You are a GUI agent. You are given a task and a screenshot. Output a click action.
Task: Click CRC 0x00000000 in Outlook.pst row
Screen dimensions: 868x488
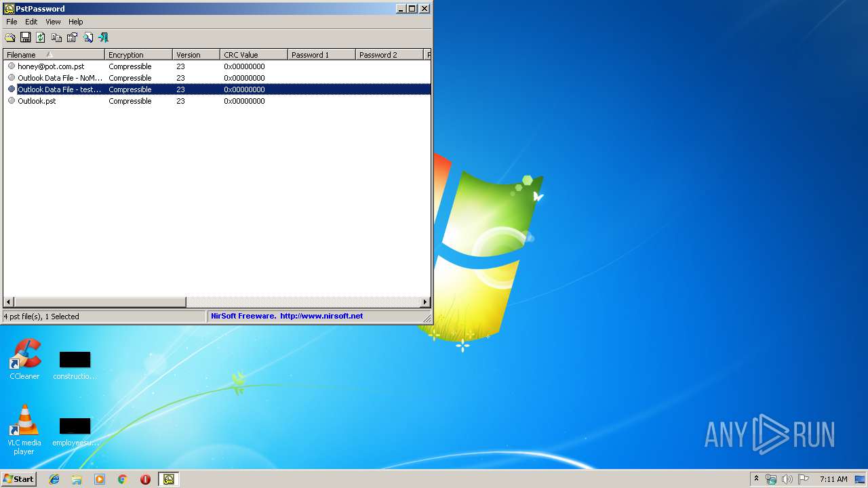pos(244,101)
